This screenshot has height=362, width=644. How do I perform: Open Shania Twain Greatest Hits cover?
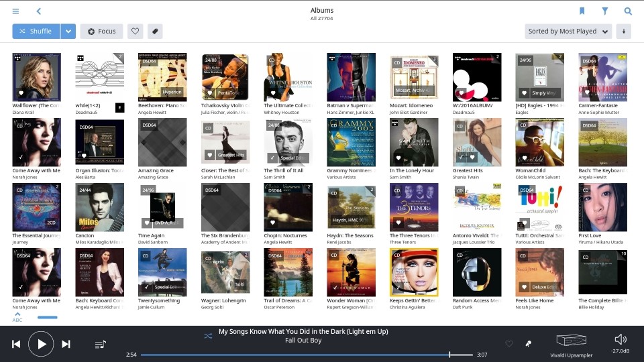[477, 142]
